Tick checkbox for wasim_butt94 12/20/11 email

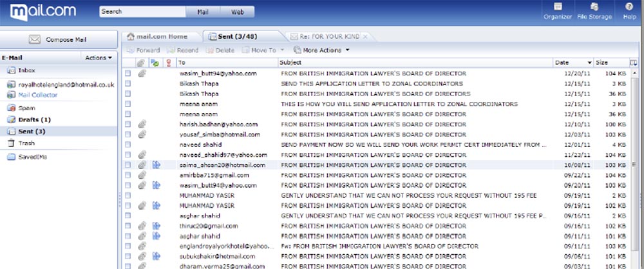[x=128, y=74]
